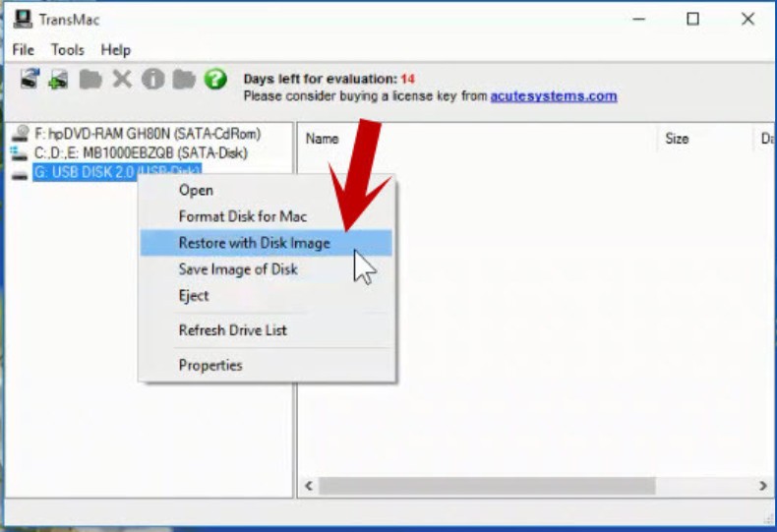The width and height of the screenshot is (777, 532).
Task: Click the gray X delete toolbar icon
Action: coord(122,80)
